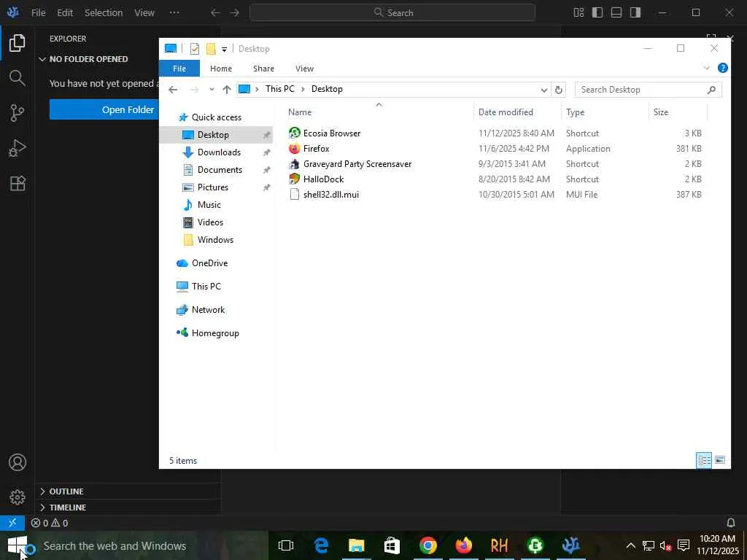
Task: Open the Edit menu in VSCodium
Action: [65, 12]
